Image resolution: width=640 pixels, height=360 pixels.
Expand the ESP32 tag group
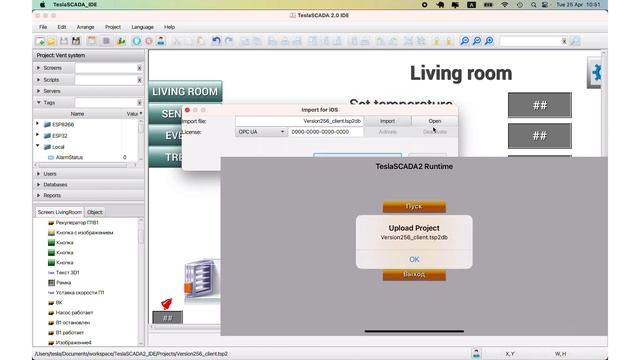[x=38, y=135]
